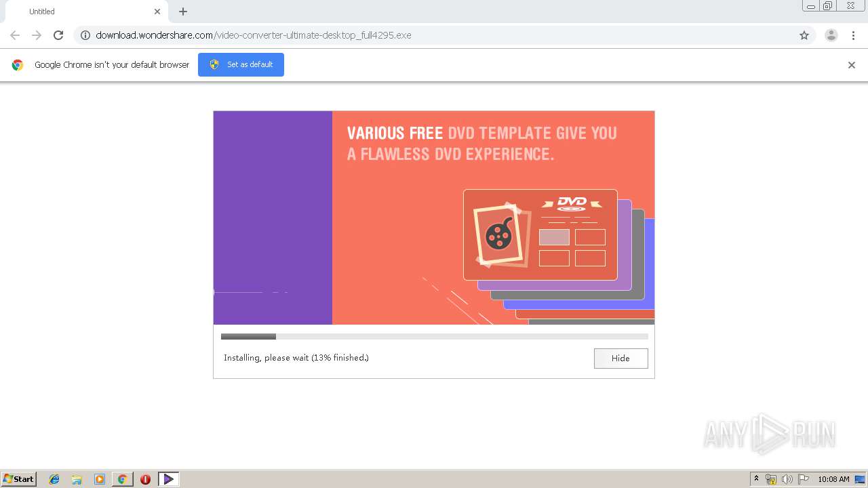Restore down the Chrome window
868x488 pixels.
click(828, 6)
